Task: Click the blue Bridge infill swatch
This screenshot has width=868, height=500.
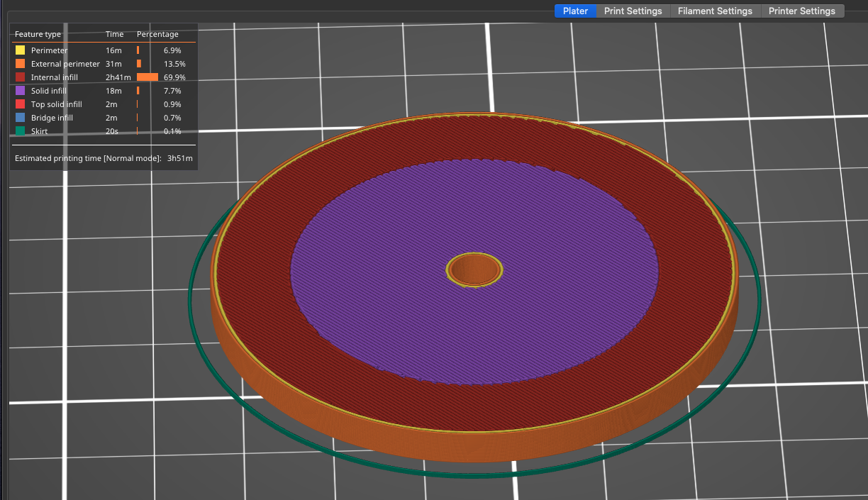Action: tap(20, 118)
